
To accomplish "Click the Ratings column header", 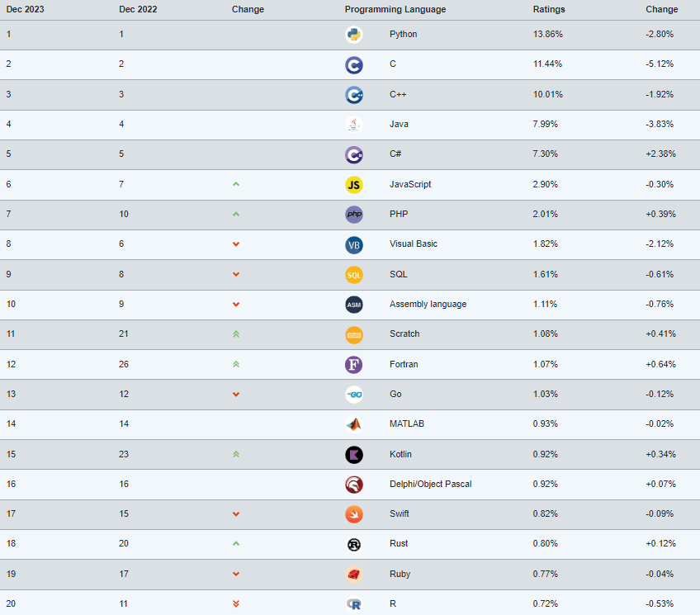I will click(x=549, y=9).
